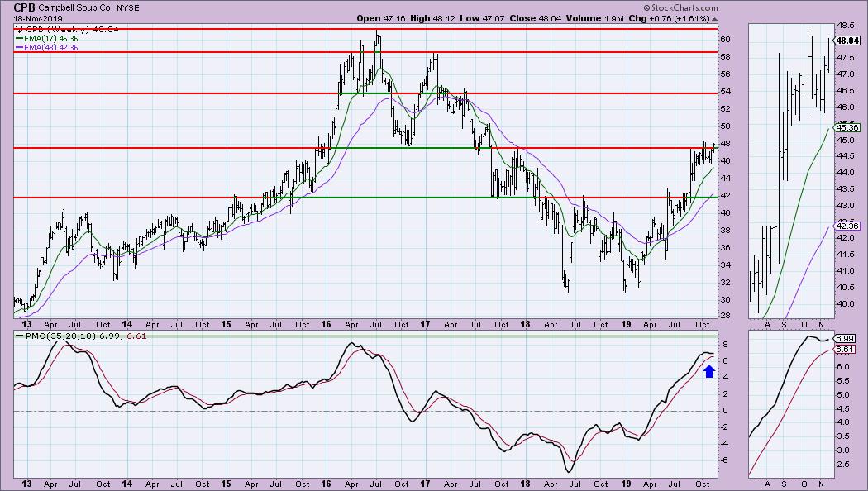The height and width of the screenshot is (491, 868).
Task: Click the High 48.12 value
Action: coord(432,18)
